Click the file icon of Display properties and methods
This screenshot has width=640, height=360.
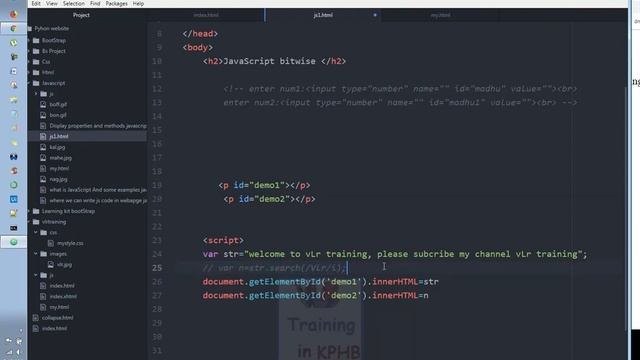pos(43,126)
